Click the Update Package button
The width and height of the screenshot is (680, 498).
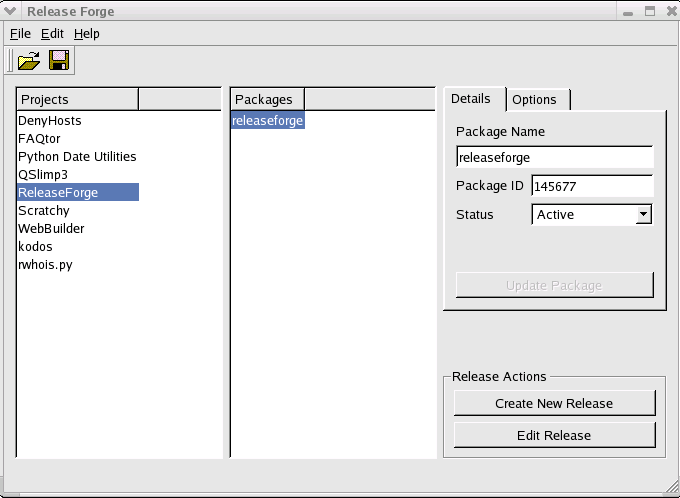point(555,285)
